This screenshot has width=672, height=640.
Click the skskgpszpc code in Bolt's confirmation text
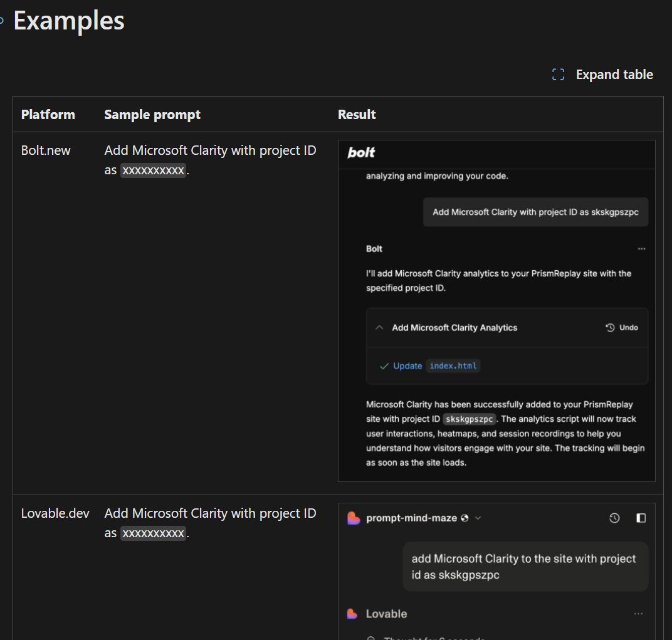pyautogui.click(x=469, y=419)
